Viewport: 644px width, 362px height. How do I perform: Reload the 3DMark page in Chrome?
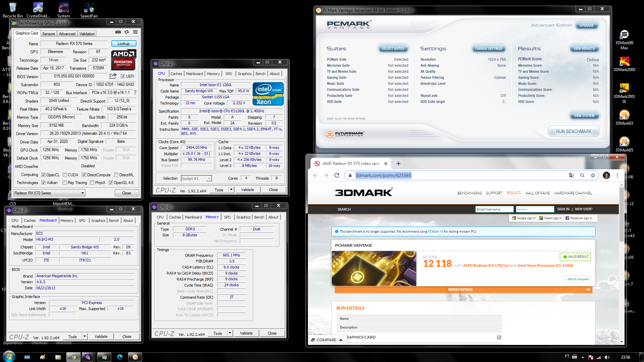[337, 175]
